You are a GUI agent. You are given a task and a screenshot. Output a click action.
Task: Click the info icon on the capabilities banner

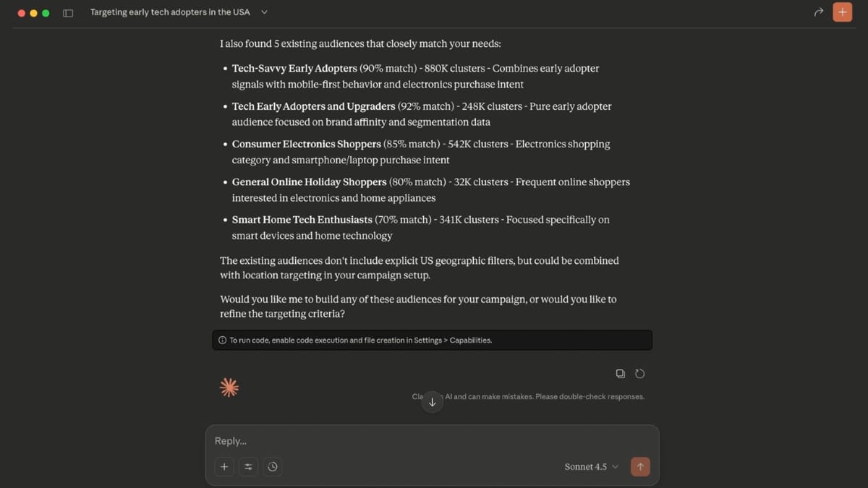[222, 340]
